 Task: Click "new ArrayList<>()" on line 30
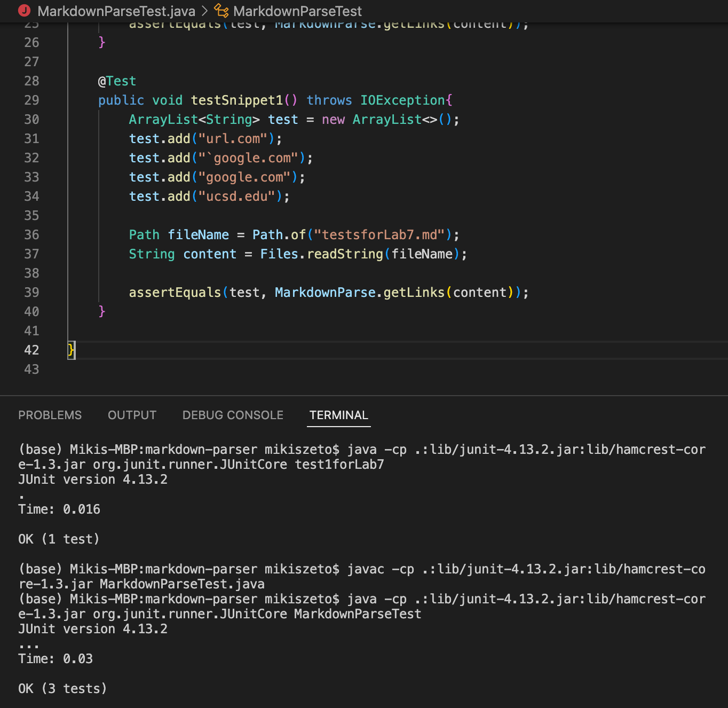(x=387, y=119)
